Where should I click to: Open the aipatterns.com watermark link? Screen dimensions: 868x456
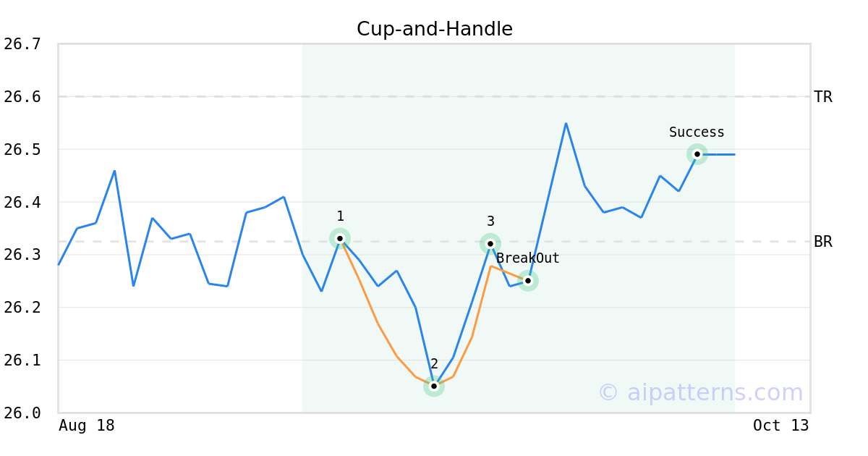[x=700, y=393]
